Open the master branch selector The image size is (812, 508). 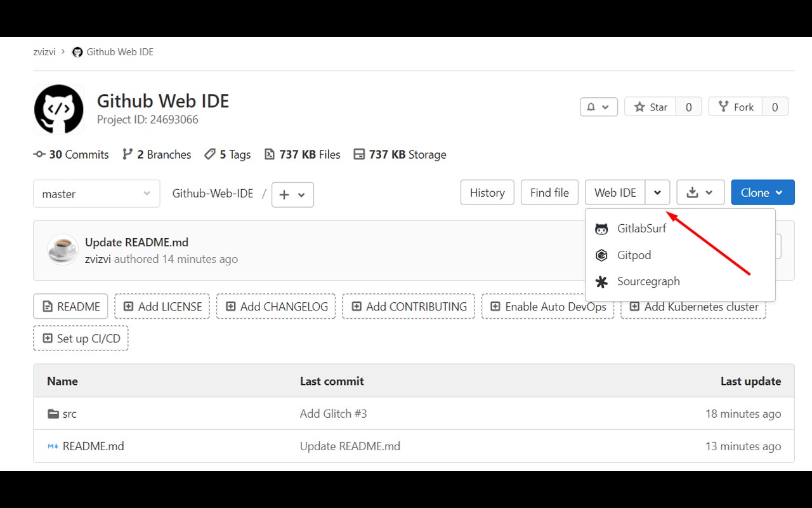click(x=96, y=194)
